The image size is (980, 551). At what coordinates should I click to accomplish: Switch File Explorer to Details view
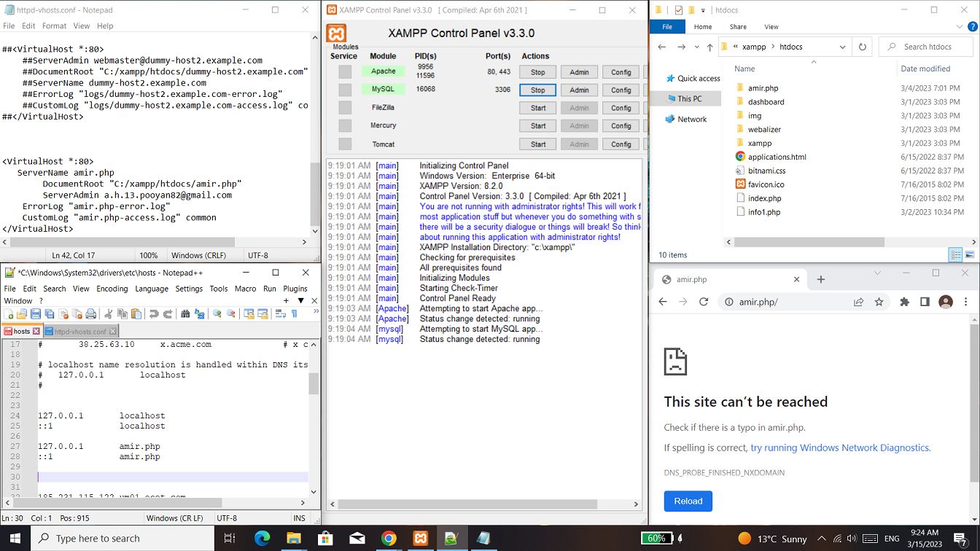point(956,255)
